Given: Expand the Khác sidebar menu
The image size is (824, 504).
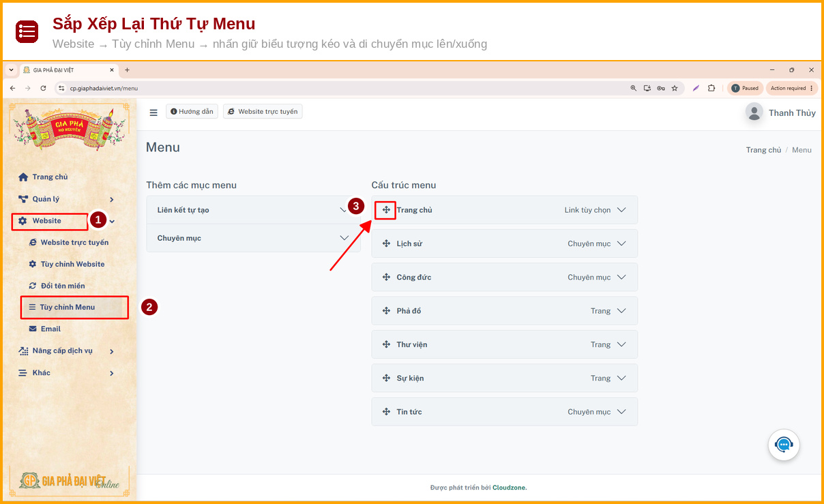Looking at the screenshot, I should point(66,373).
